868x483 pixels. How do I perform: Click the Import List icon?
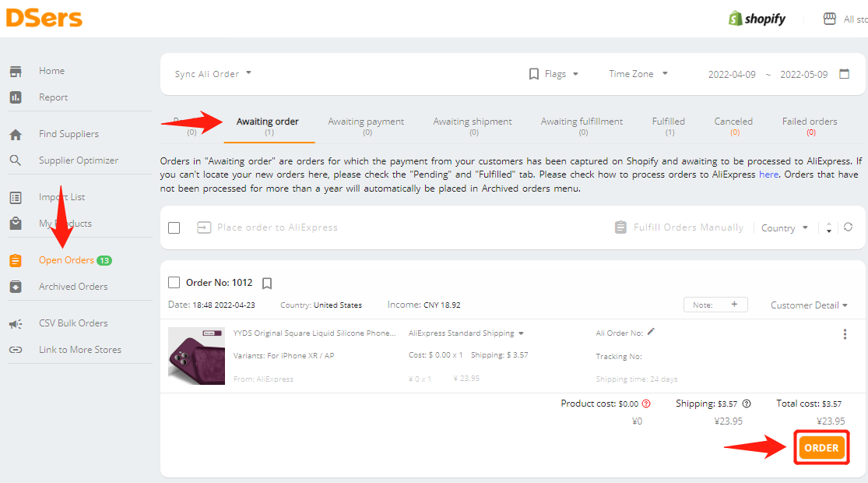16,197
